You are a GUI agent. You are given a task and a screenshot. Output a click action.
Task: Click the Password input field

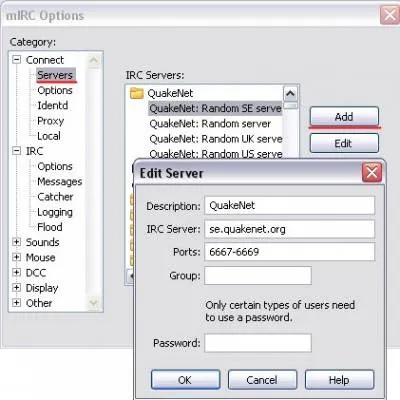point(258,343)
